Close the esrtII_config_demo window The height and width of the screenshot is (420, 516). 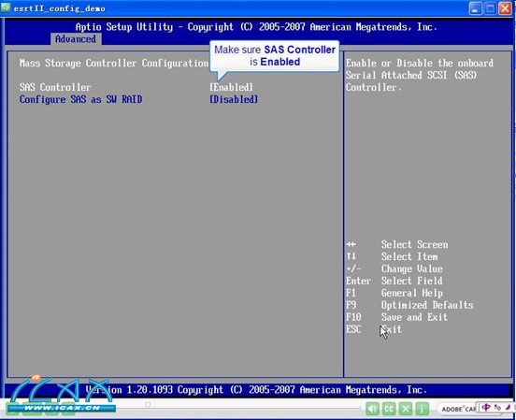(x=505, y=8)
